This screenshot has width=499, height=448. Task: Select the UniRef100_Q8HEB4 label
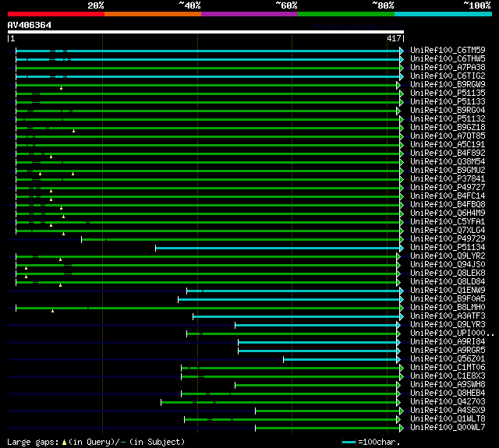[x=448, y=393]
